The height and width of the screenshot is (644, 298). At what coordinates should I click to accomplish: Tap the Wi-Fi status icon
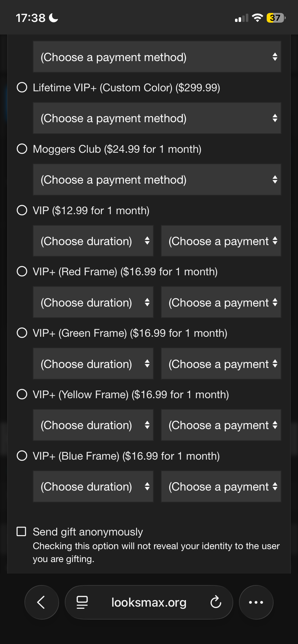257,18
